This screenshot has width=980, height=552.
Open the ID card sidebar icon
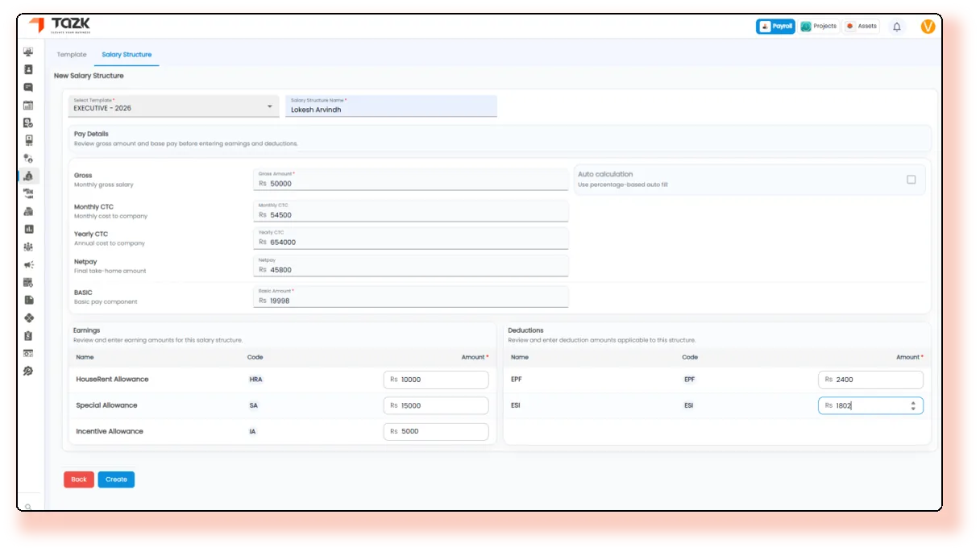pos(28,353)
